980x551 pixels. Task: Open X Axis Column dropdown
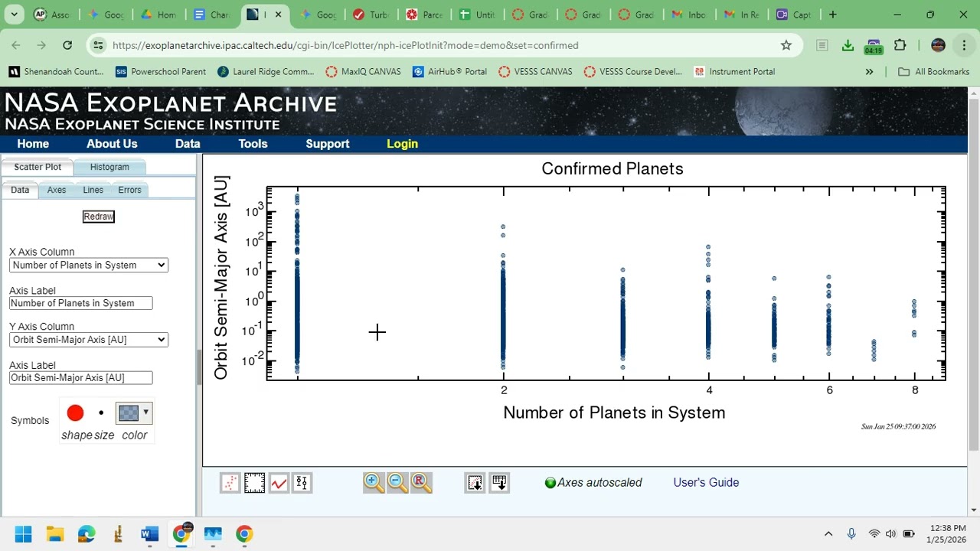click(89, 265)
